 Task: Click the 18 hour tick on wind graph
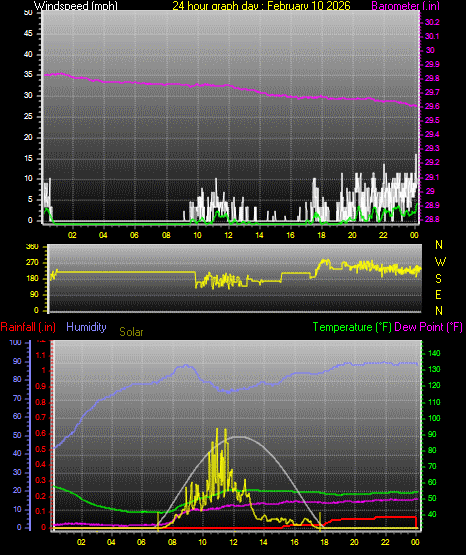(321, 235)
